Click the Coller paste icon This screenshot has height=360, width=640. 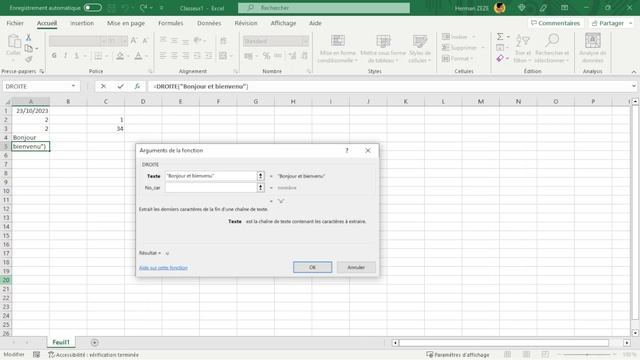14,41
